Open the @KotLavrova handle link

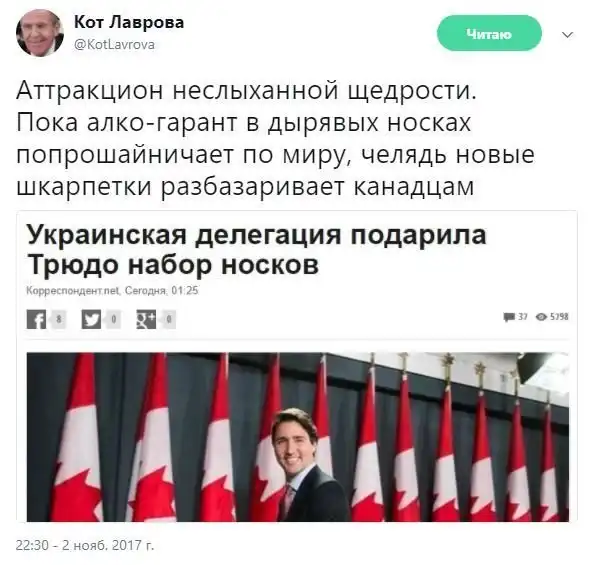tap(114, 45)
